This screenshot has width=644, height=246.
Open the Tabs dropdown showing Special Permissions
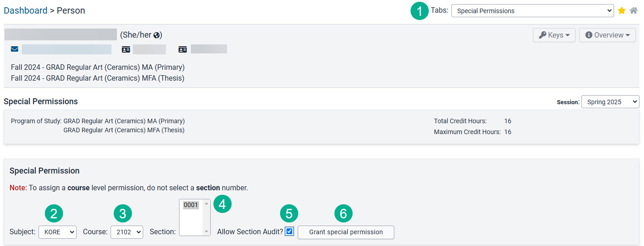pyautogui.click(x=533, y=10)
